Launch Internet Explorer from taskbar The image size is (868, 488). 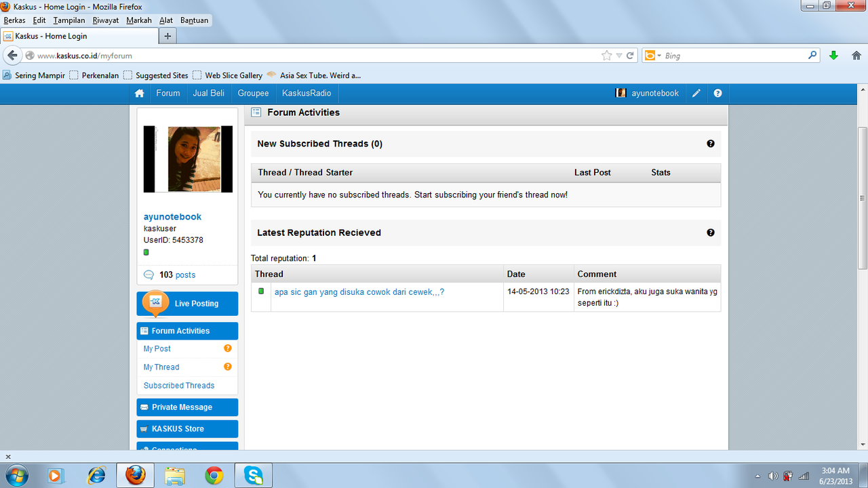click(x=97, y=476)
